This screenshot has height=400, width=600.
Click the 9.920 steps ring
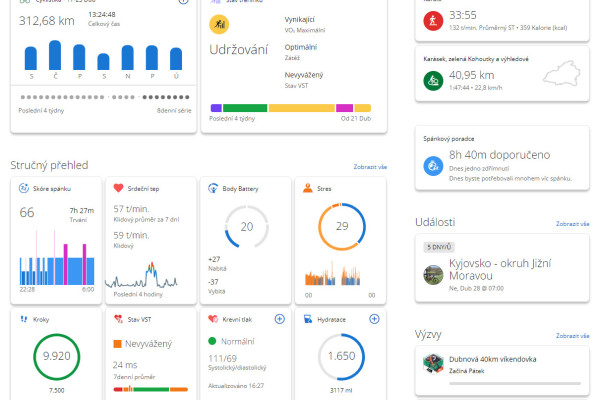57,356
